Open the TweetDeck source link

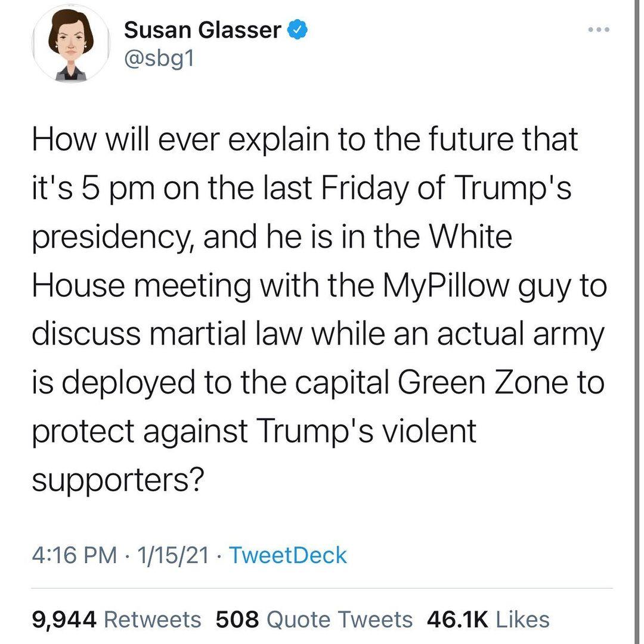287,555
